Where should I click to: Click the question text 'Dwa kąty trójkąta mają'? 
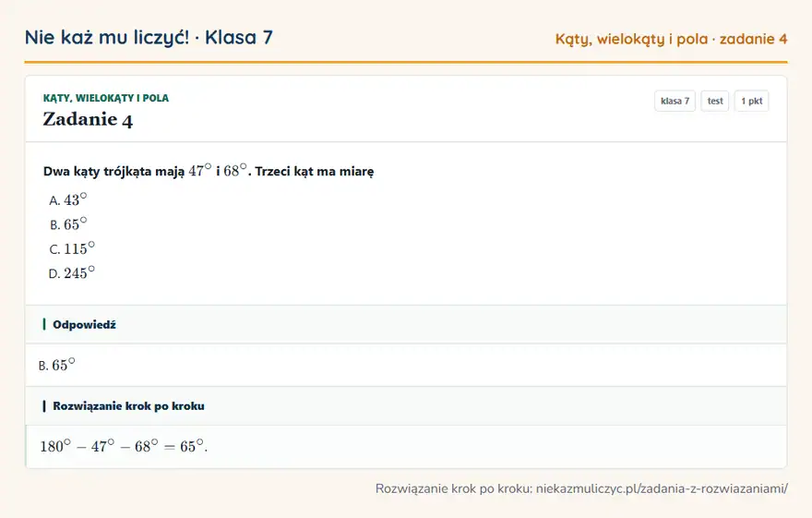(x=113, y=172)
